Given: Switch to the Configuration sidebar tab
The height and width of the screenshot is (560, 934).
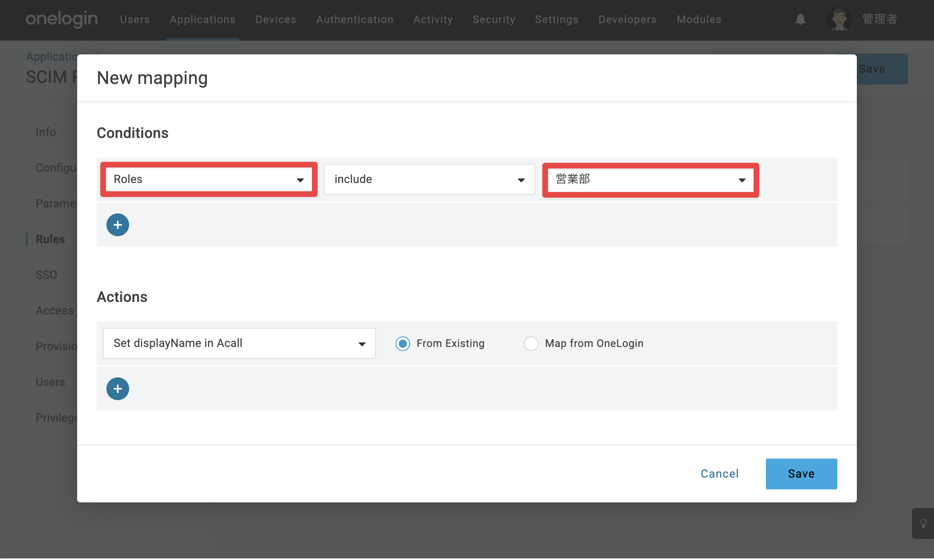Looking at the screenshot, I should [x=56, y=168].
